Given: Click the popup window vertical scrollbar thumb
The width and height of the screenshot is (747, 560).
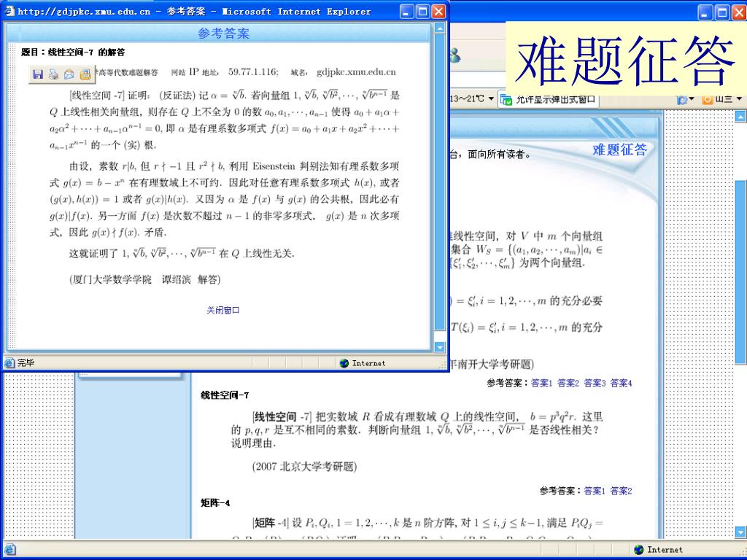Looking at the screenshot, I should (x=440, y=183).
